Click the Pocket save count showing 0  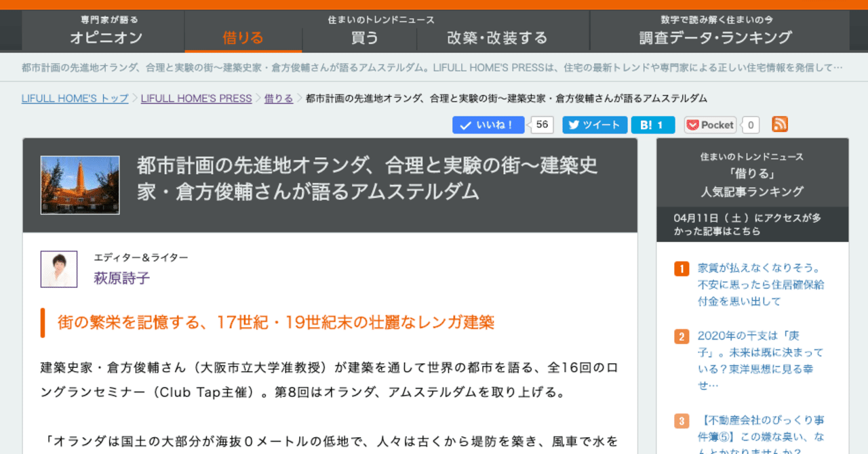[751, 125]
